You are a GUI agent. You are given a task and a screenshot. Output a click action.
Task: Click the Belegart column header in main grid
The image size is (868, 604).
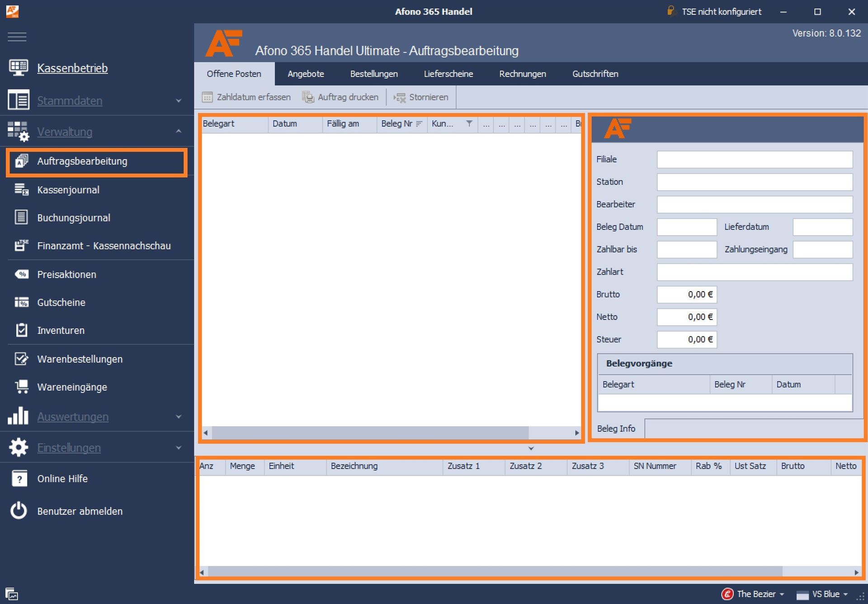(x=235, y=124)
